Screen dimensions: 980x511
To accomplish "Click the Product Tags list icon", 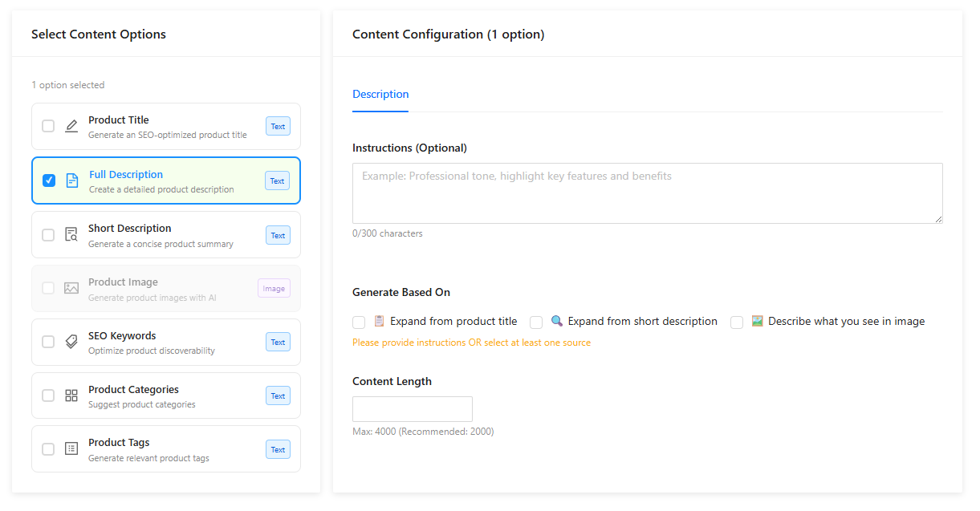I will (71, 449).
